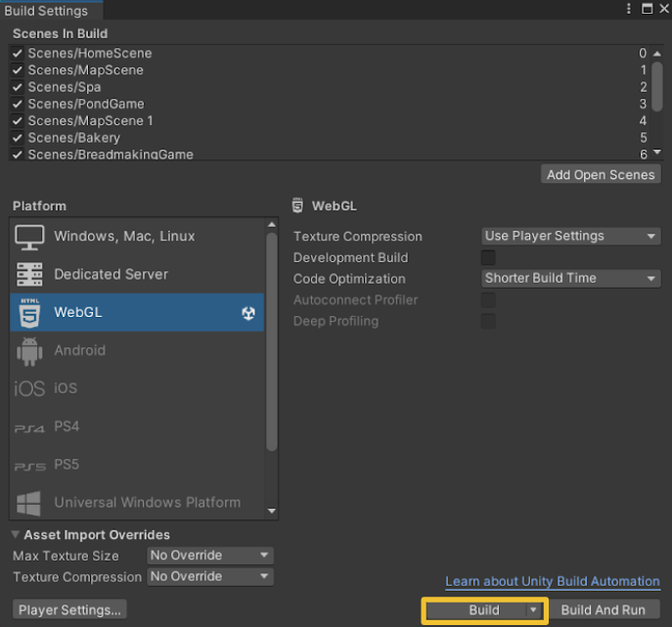Click the Dedicated Server rack icon
Screen dimensions: 672x627
coord(29,274)
